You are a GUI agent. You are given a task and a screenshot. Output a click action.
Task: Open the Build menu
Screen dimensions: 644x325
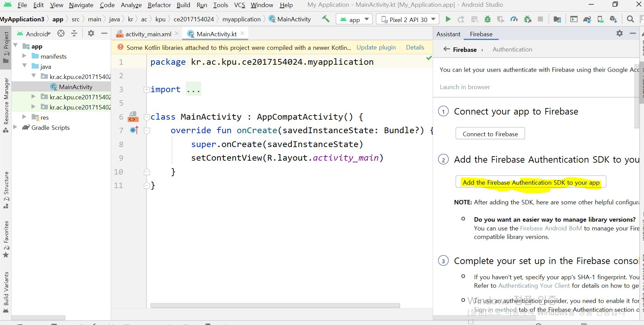pyautogui.click(x=183, y=5)
